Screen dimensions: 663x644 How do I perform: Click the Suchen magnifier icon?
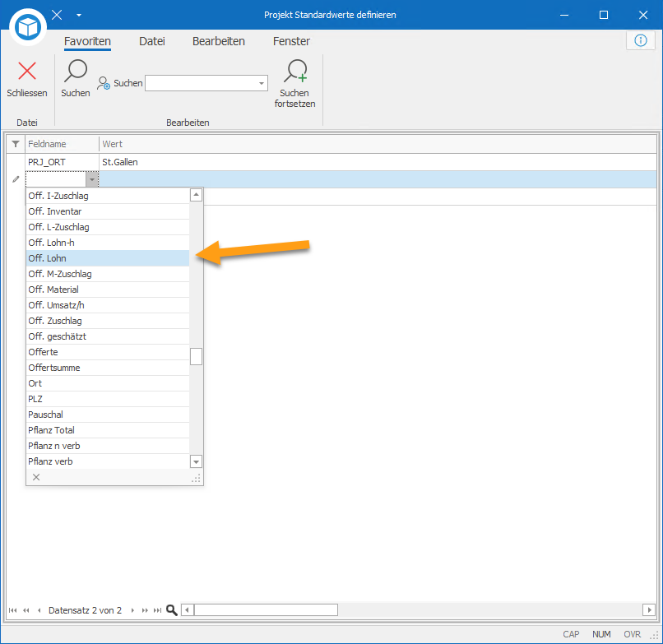click(76, 71)
